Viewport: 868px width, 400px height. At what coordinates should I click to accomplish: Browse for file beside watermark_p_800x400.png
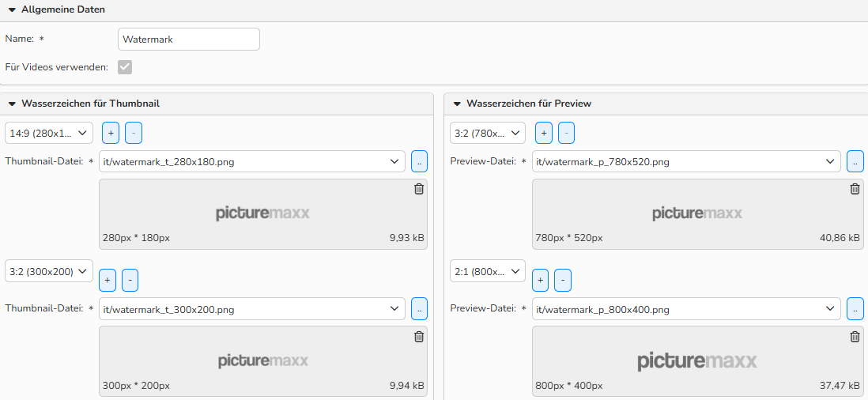[x=855, y=309]
